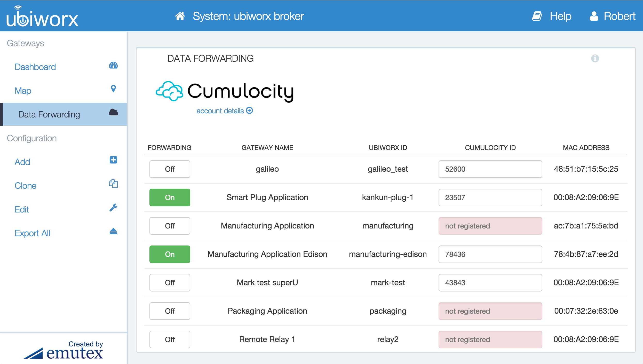Turn off forwarding for Smart Plug Application

tap(170, 197)
